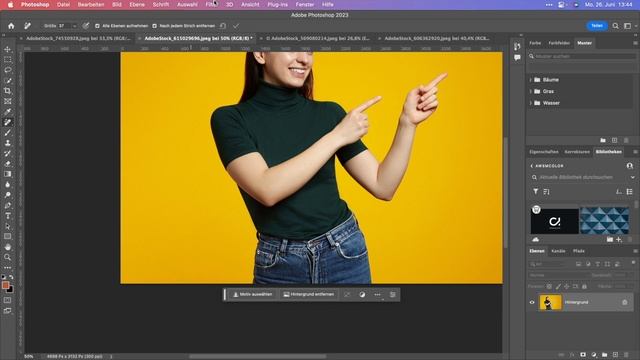640x360 pixels.
Task: Open the library search dropdown chevron
Action: click(x=633, y=177)
